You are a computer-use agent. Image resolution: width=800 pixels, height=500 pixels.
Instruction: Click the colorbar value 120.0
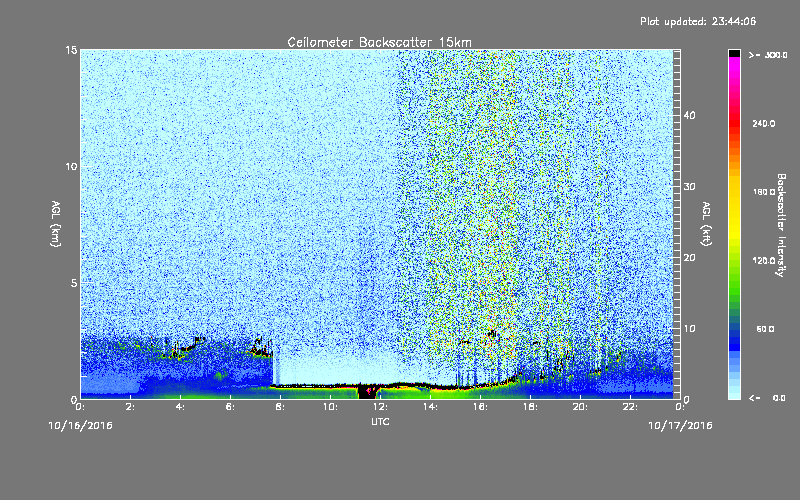(x=763, y=260)
